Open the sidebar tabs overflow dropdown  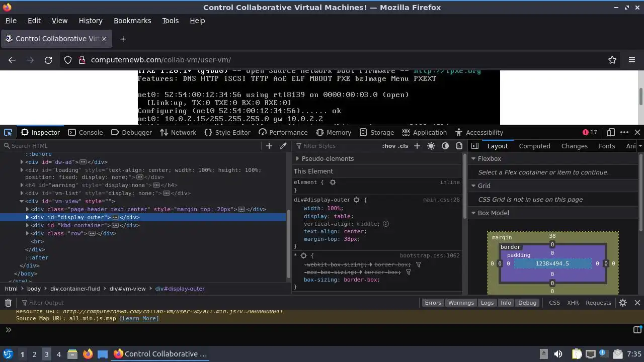[640, 146]
